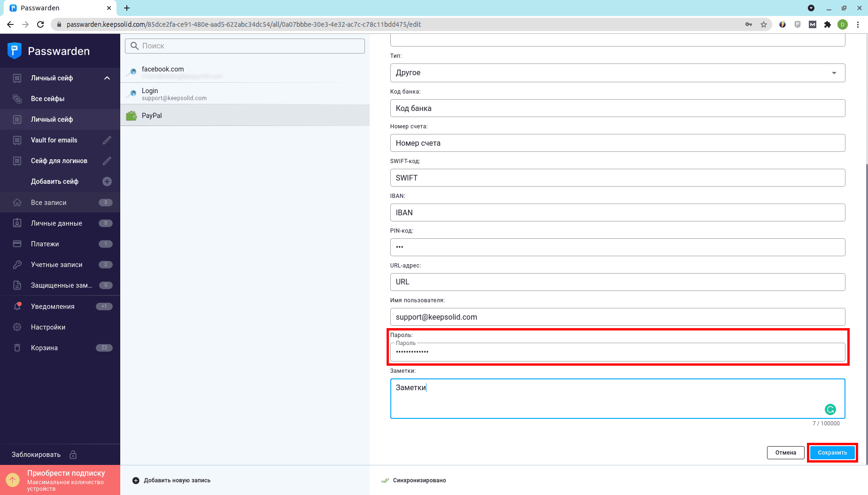Click the Поиск search field
The width and height of the screenshot is (868, 495).
click(245, 46)
